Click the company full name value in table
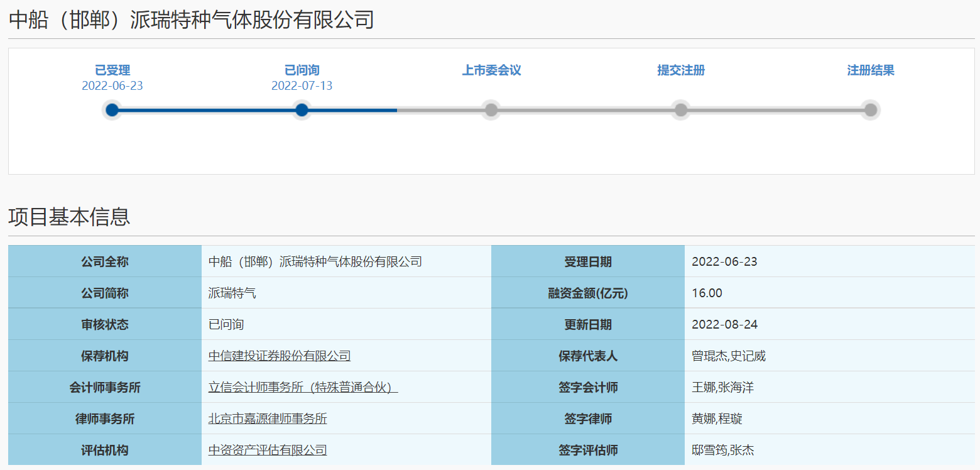Image resolution: width=980 pixels, height=470 pixels. point(315,262)
